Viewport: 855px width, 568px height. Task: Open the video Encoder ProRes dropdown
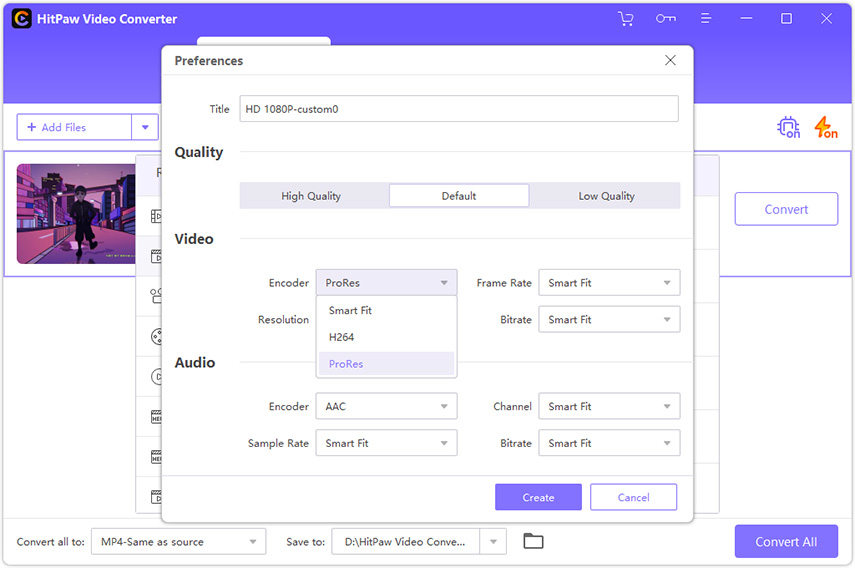tap(386, 282)
